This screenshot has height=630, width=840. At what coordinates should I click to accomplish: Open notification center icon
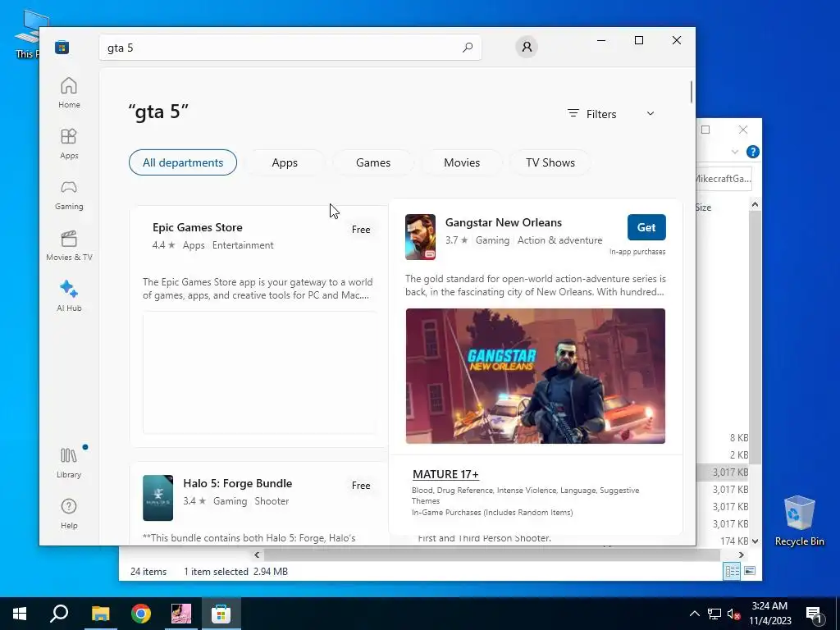(x=814, y=614)
